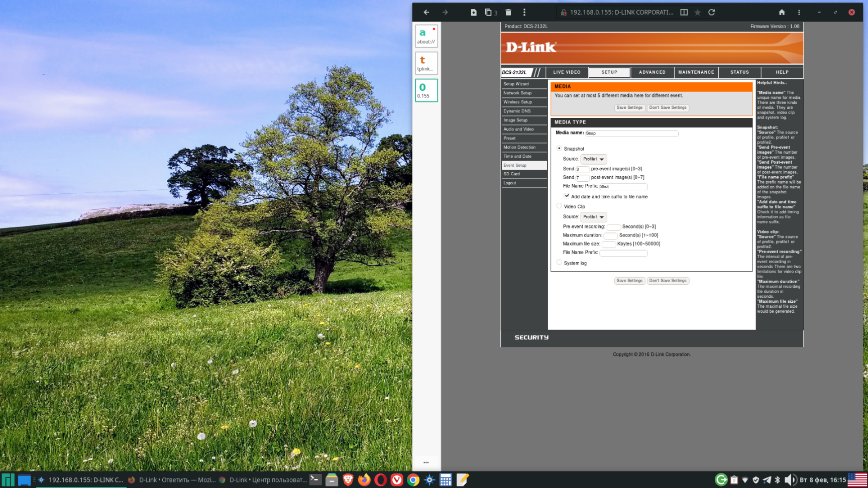Image resolution: width=868 pixels, height=488 pixels.
Task: Go to the browser home page
Action: [x=782, y=13]
